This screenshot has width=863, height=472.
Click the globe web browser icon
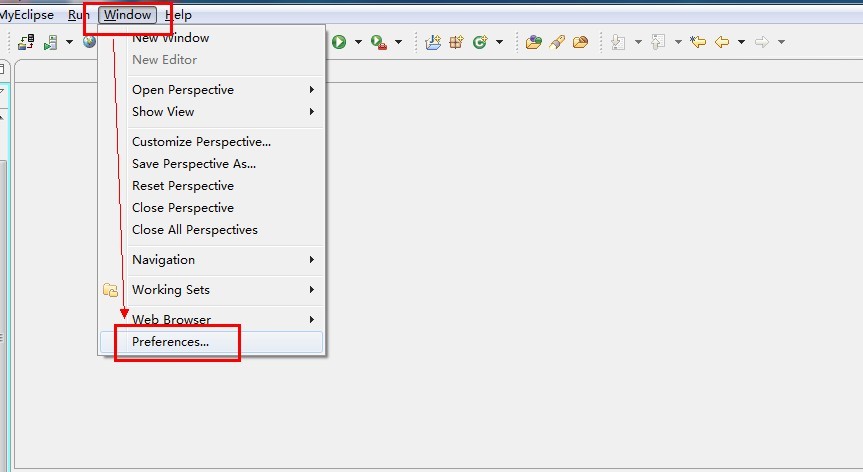[x=90, y=41]
